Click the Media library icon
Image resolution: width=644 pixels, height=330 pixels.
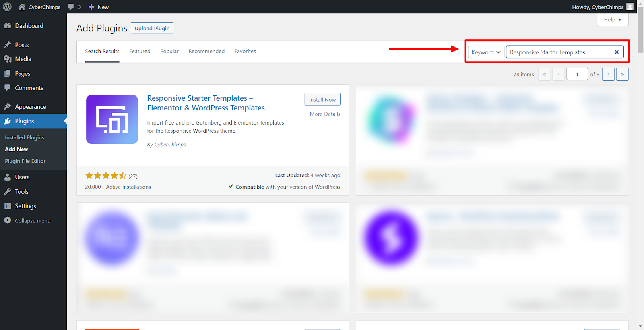(x=8, y=59)
